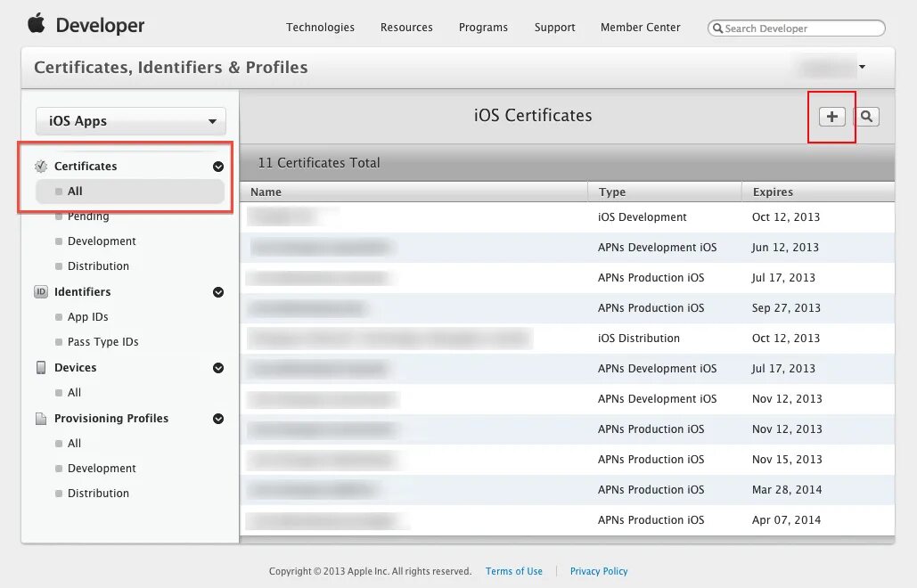Click the Developer home title
This screenshot has width=917, height=588.
[x=100, y=25]
